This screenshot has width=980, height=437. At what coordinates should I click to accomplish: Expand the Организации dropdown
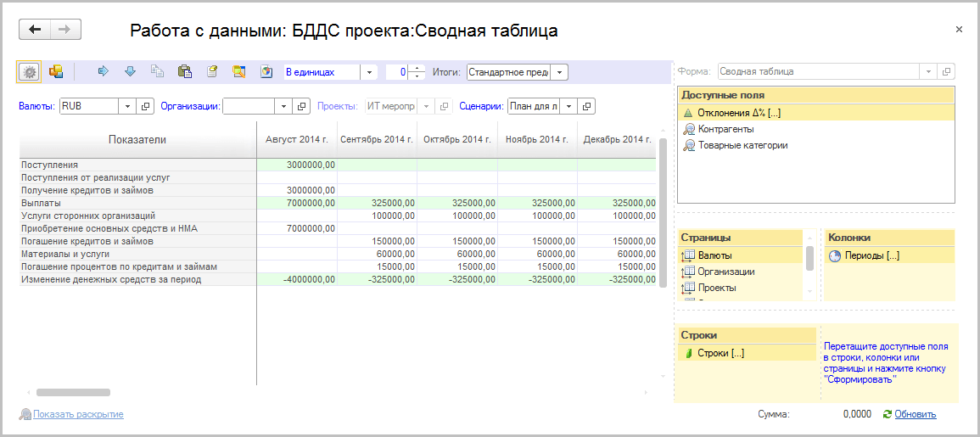pyautogui.click(x=283, y=106)
